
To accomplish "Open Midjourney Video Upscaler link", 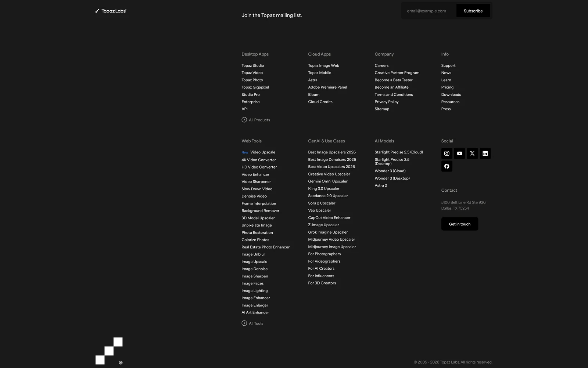I will (331, 240).
